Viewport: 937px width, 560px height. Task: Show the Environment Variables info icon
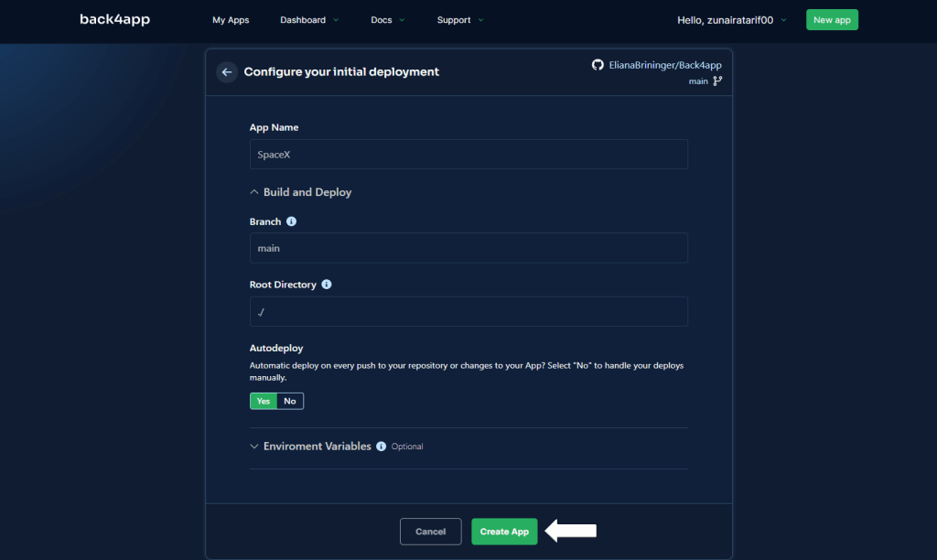tap(382, 447)
